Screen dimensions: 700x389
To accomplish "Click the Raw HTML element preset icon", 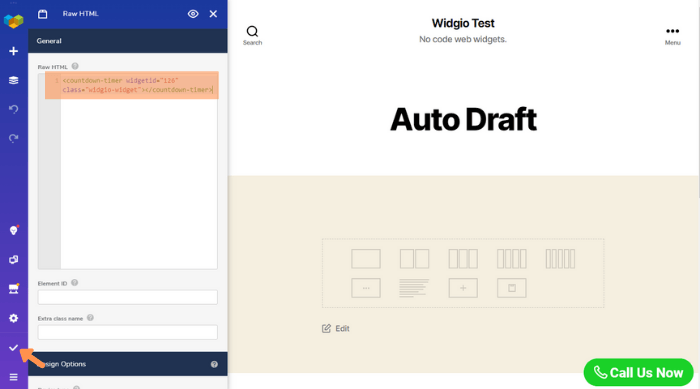I will point(42,14).
